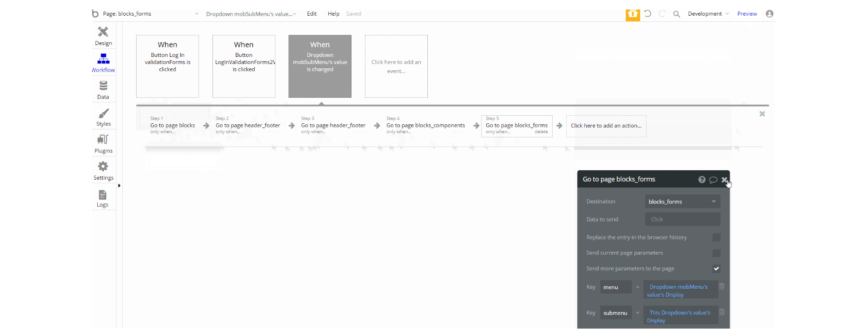Open the Design tab in sidebar
868x330 pixels.
tap(103, 36)
